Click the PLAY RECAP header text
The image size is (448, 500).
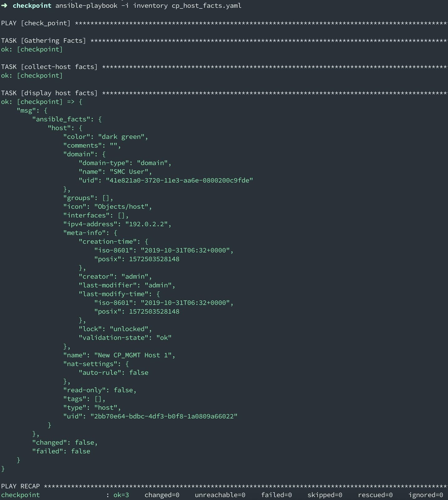(x=21, y=487)
